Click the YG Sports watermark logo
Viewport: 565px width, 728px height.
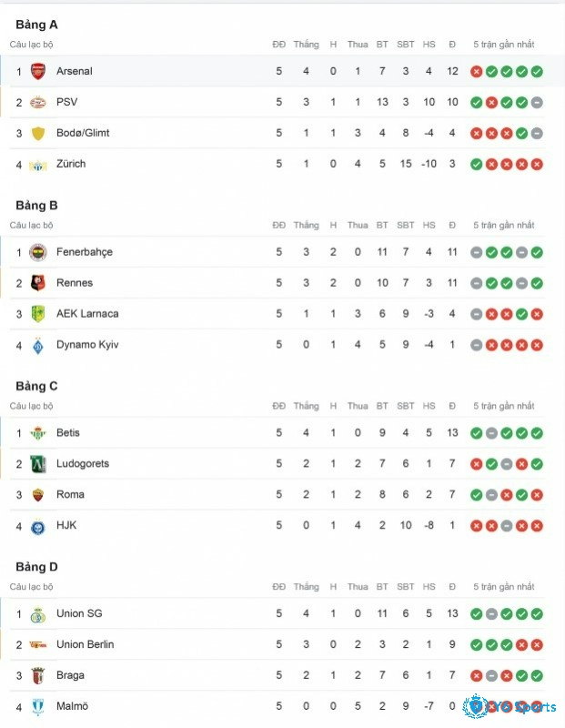tap(510, 707)
